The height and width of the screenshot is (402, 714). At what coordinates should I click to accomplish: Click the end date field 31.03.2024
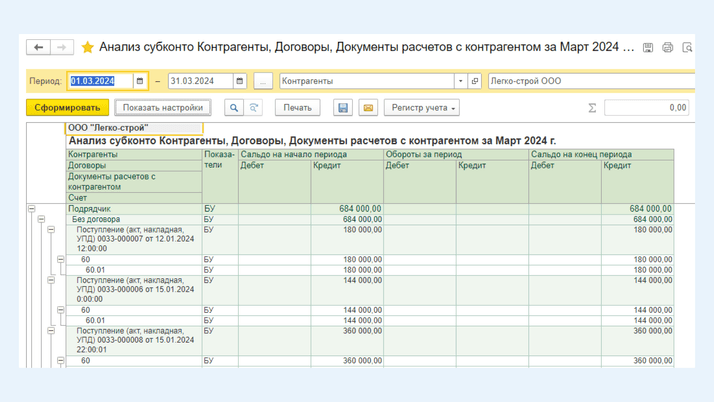(x=201, y=81)
